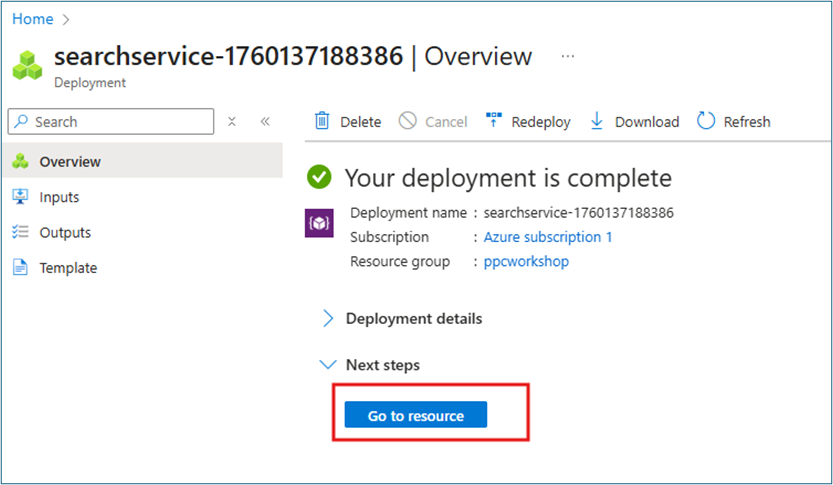Image resolution: width=833 pixels, height=485 pixels.
Task: Click the Inputs monitor icon
Action: 20,197
